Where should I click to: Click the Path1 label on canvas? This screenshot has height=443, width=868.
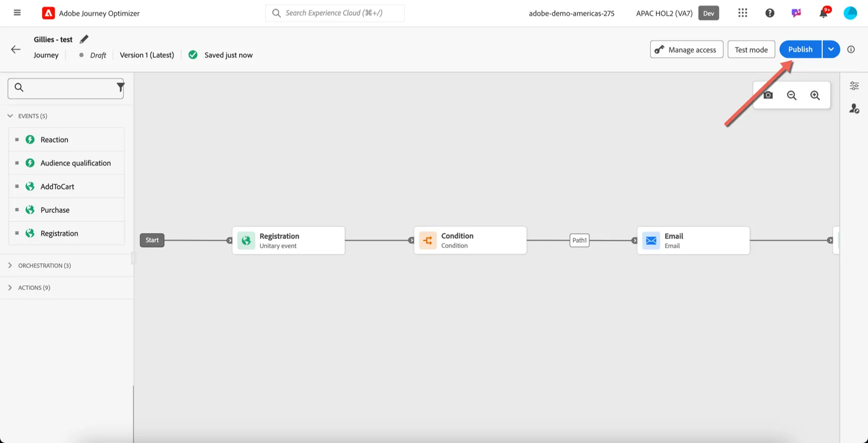point(579,240)
